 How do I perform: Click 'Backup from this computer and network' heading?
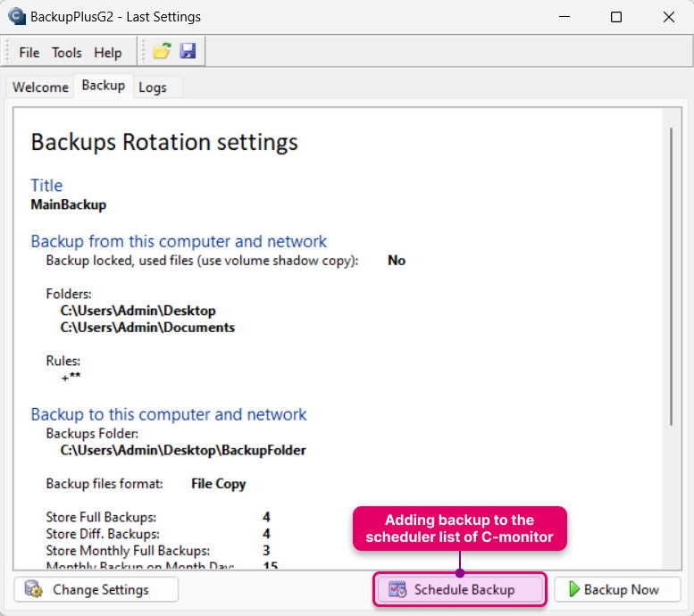click(x=179, y=241)
